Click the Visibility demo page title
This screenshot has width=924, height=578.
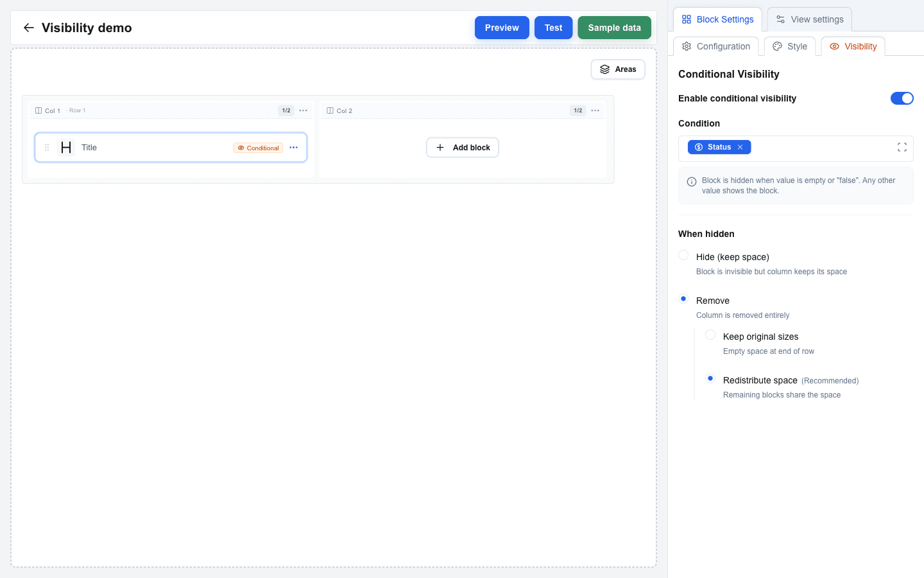click(87, 28)
